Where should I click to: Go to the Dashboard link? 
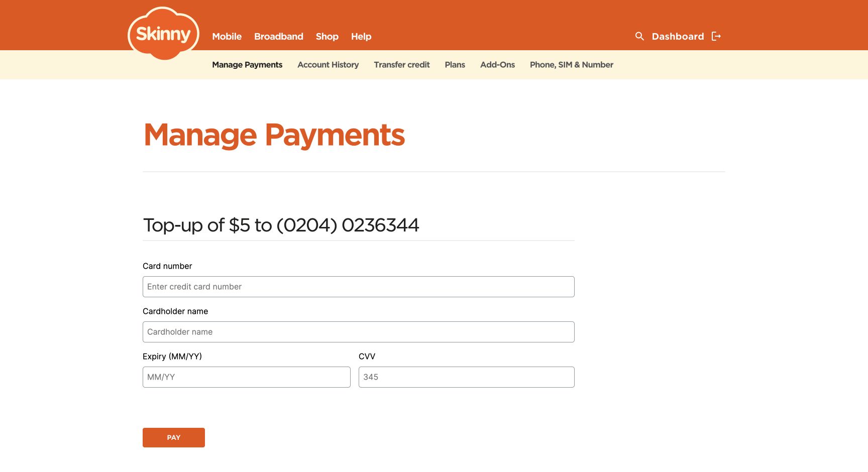coord(678,36)
